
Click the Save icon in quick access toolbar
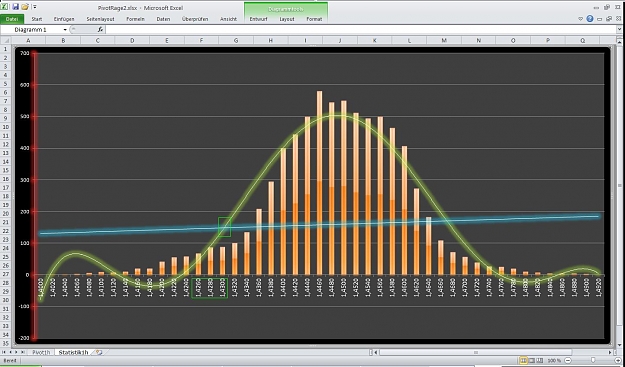coord(16,7)
